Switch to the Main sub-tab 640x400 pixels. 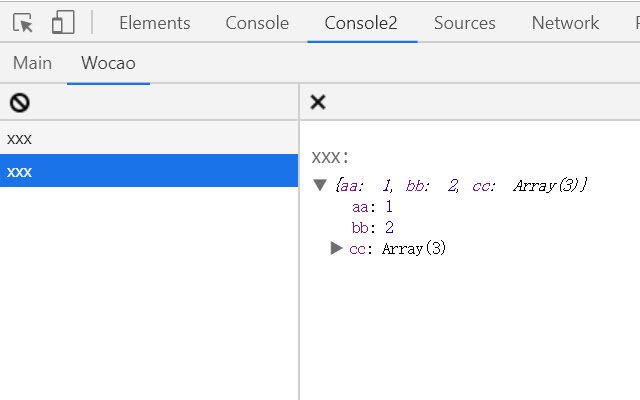point(32,63)
